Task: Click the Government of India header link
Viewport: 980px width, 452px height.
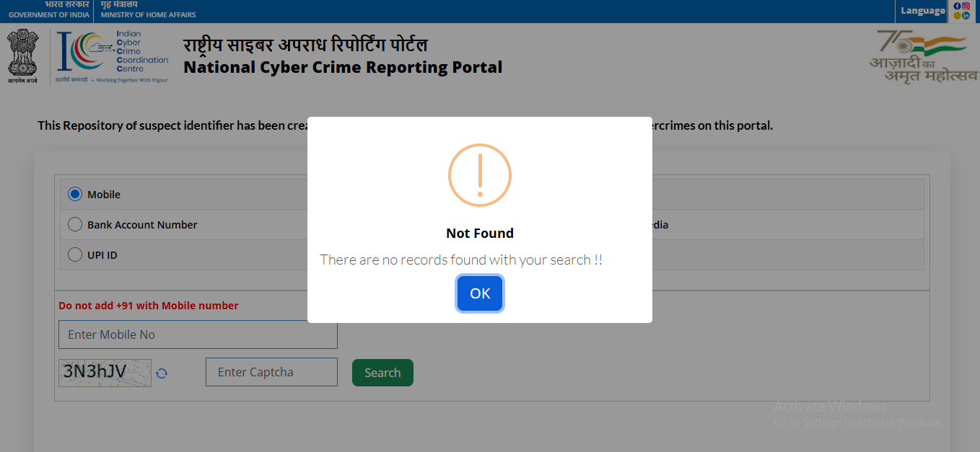Action: tap(48, 10)
